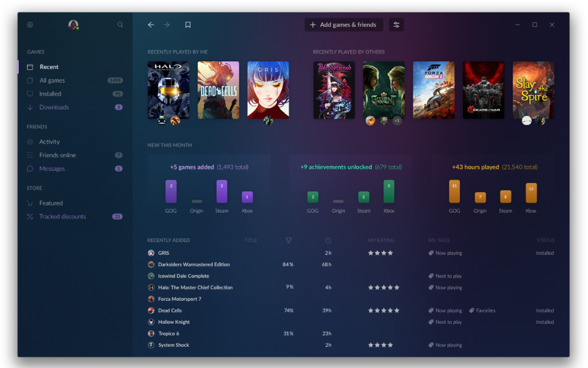This screenshot has width=588, height=368.
Task: Open the user profile avatar
Action: pyautogui.click(x=73, y=25)
